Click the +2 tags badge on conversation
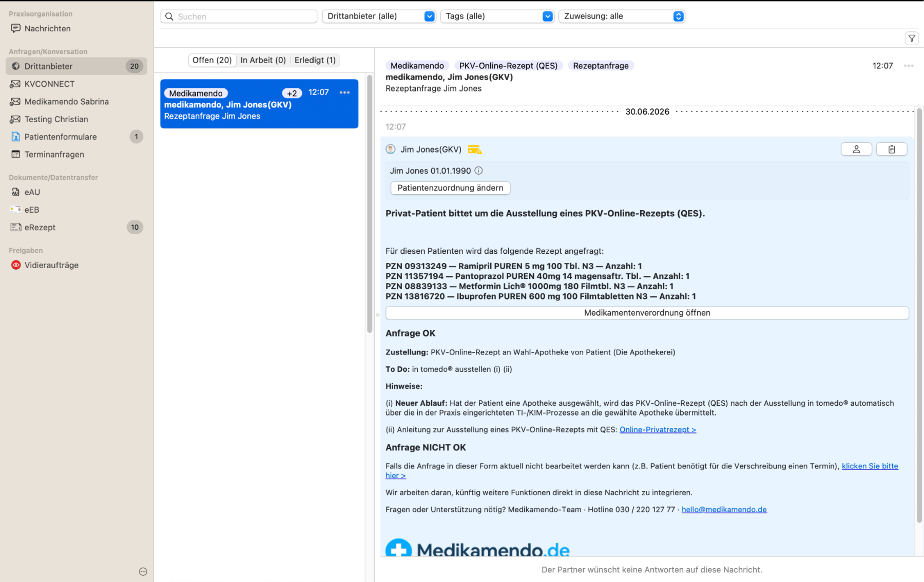The height and width of the screenshot is (582, 924). click(292, 93)
